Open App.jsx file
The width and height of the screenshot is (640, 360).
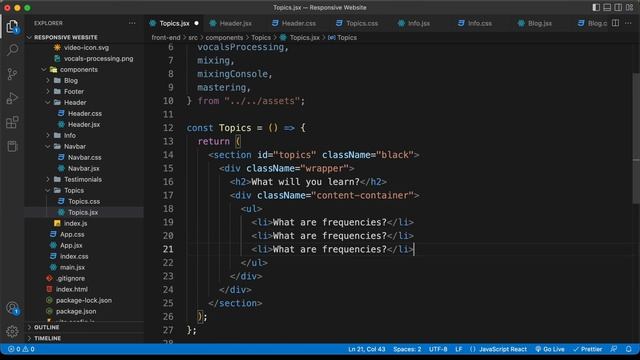[x=71, y=245]
